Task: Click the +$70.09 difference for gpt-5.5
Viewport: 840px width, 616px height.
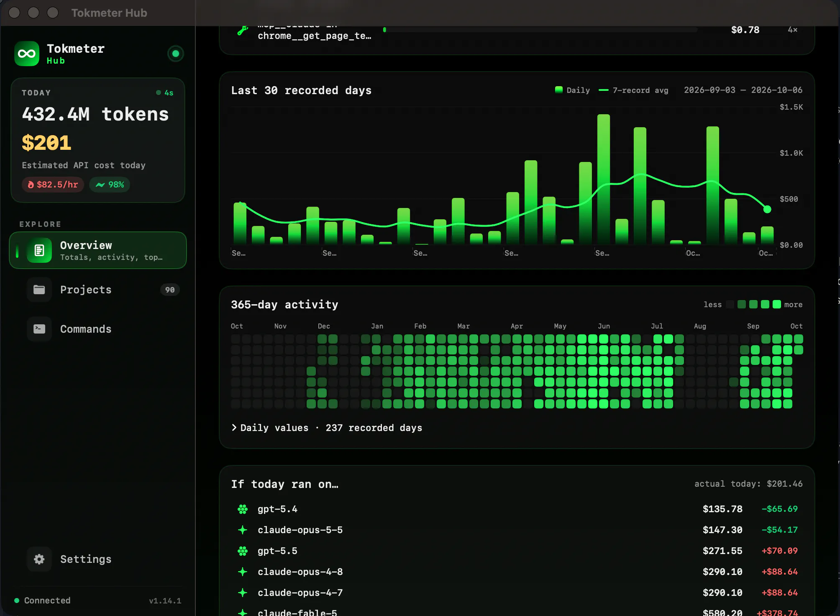Action: pos(779,551)
